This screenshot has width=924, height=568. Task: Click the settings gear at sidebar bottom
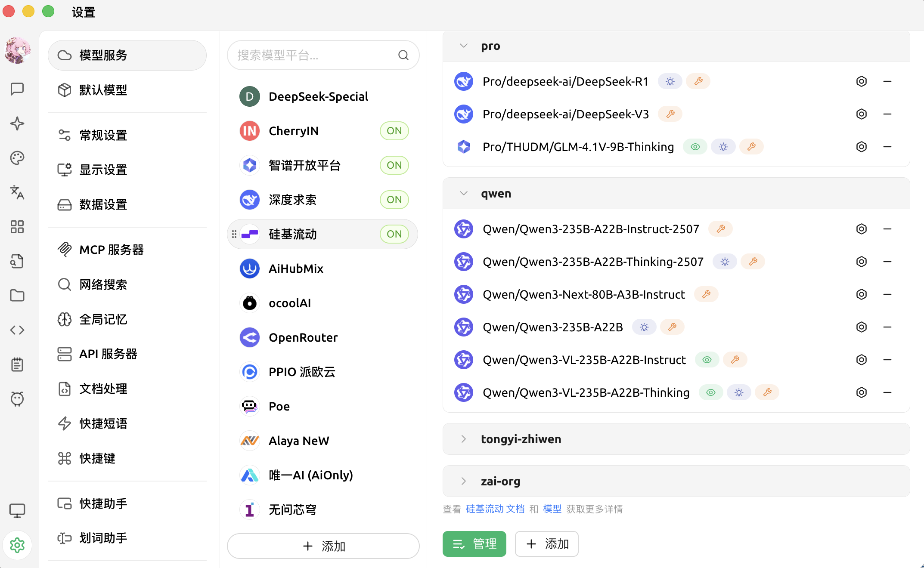[x=17, y=545]
